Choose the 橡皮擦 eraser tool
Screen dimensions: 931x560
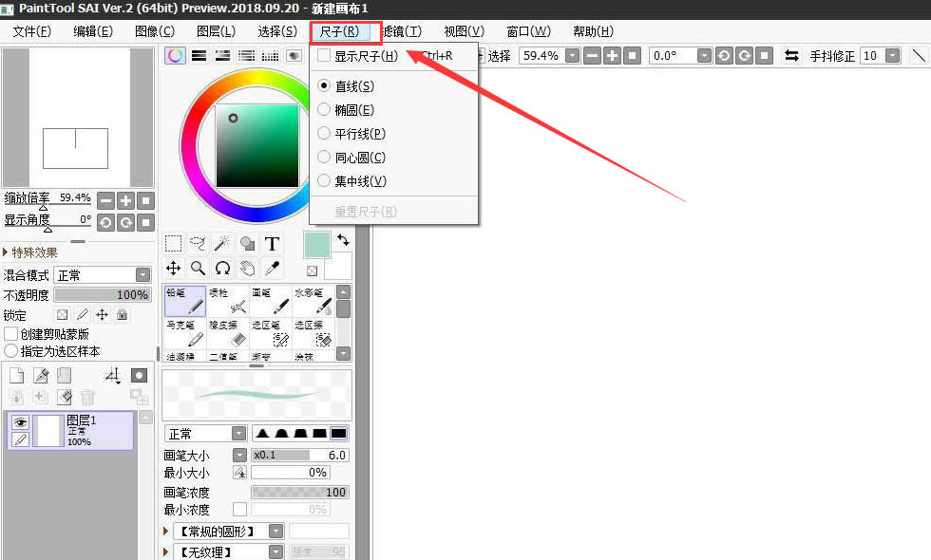pyautogui.click(x=228, y=333)
